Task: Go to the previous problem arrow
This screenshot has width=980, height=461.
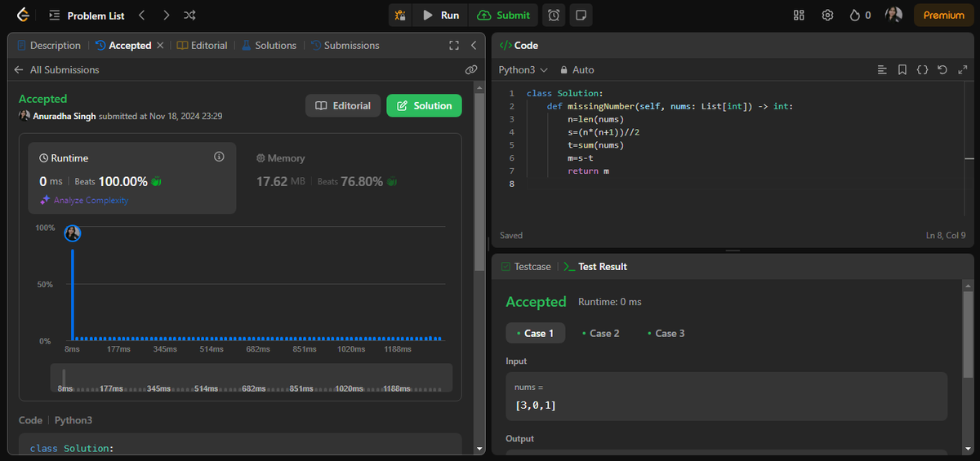Action: click(142, 16)
